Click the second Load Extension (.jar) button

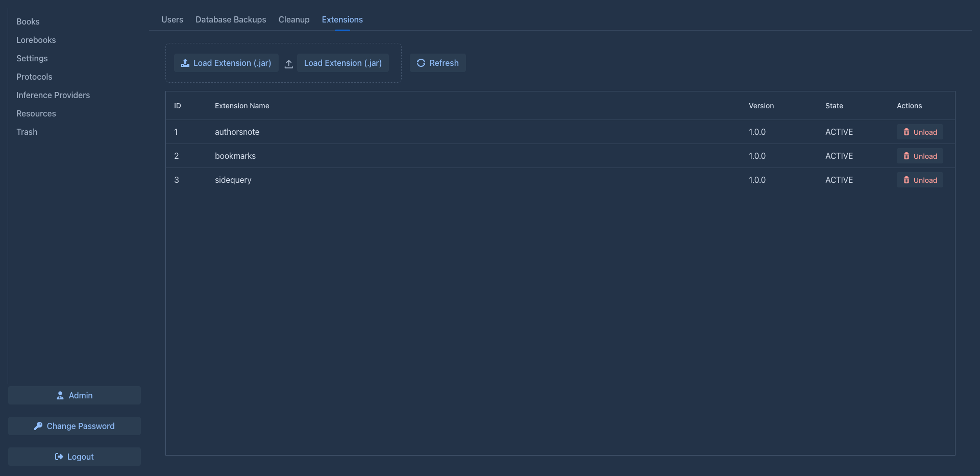point(343,63)
